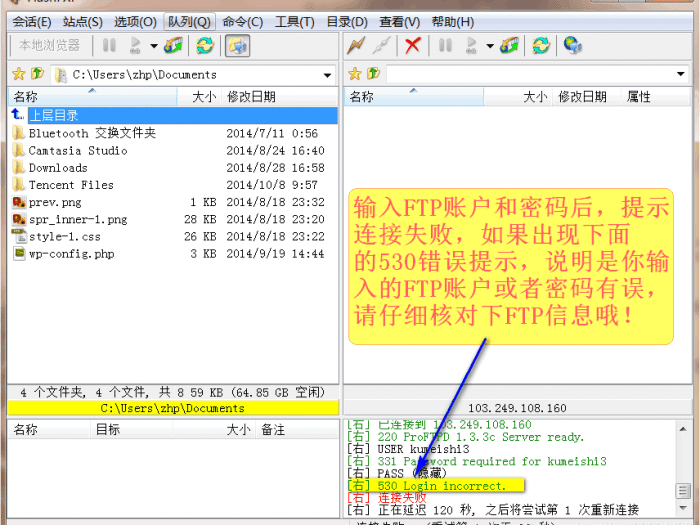This screenshot has height=525, width=700.
Task: Click the 本地浏览器 button
Action: (x=49, y=46)
